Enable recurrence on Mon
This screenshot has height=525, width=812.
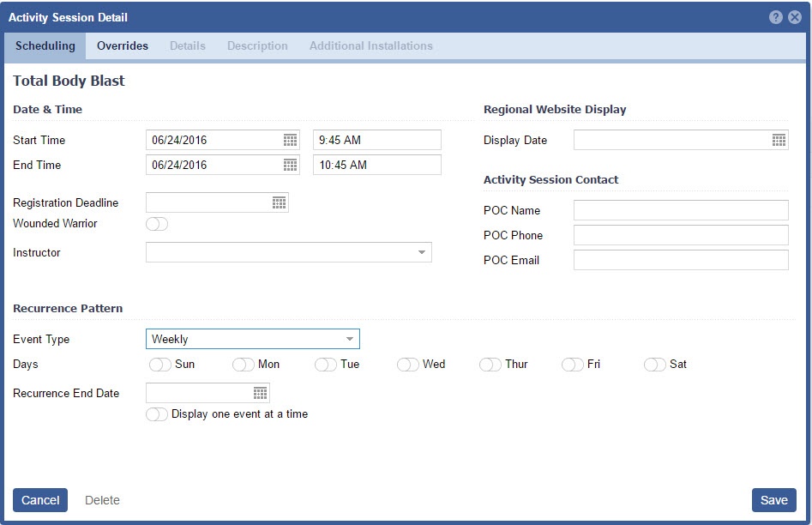click(x=244, y=365)
